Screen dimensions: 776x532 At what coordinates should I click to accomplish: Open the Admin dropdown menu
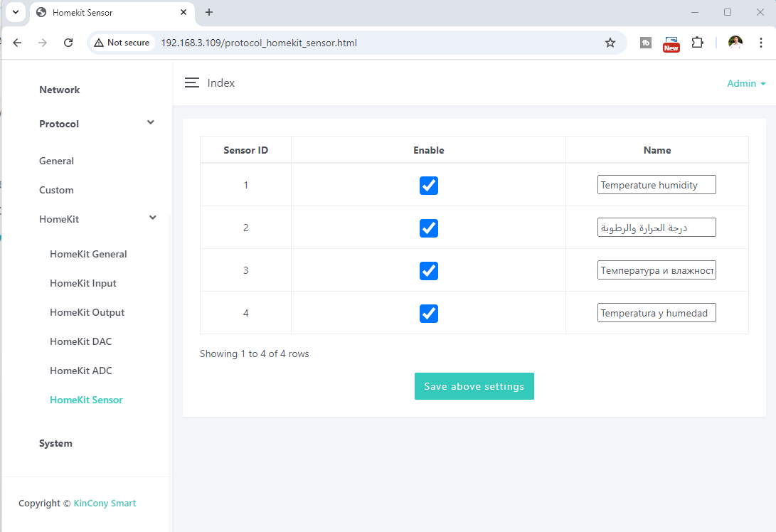click(745, 83)
